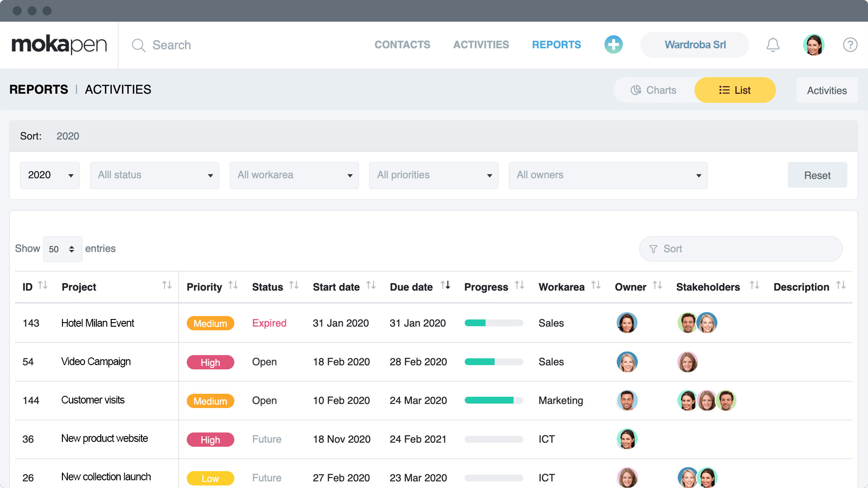The height and width of the screenshot is (488, 868).
Task: Go to the CONTACTS menu item
Action: click(x=402, y=45)
